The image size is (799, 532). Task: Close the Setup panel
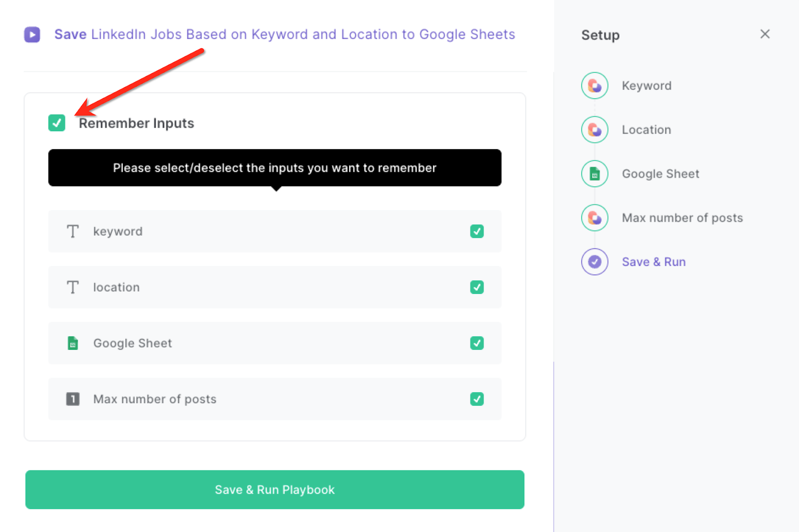[765, 34]
